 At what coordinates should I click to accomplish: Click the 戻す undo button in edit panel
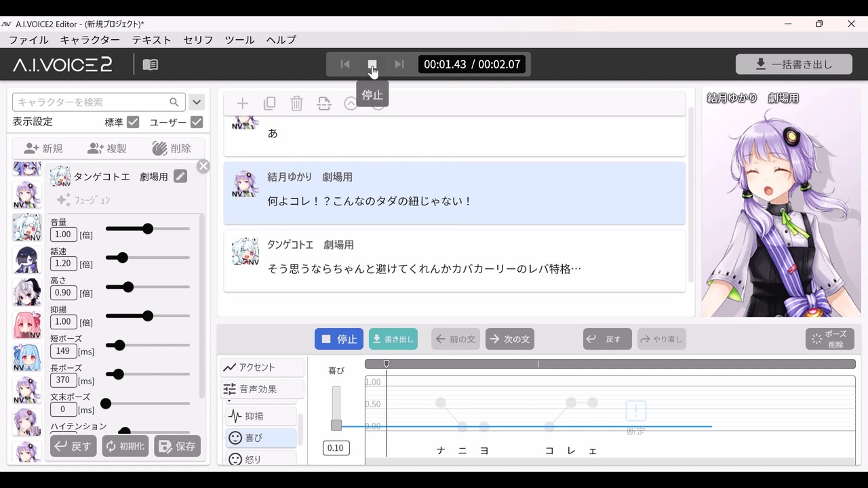pyautogui.click(x=608, y=339)
